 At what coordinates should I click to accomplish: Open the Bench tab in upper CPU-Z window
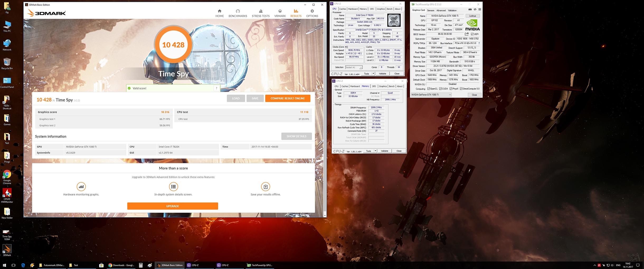pyautogui.click(x=390, y=9)
